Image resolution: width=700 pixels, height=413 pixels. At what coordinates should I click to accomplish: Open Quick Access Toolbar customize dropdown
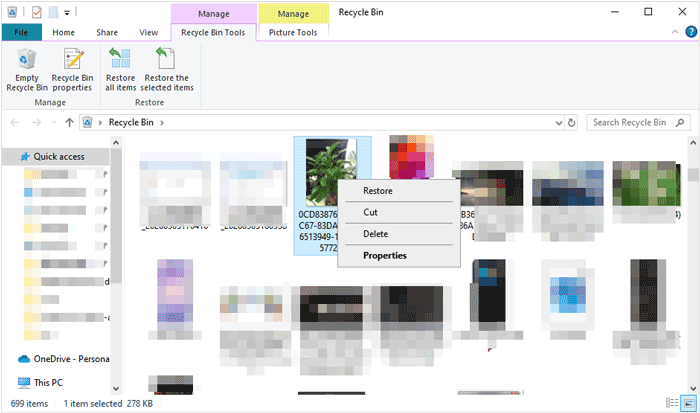click(x=66, y=11)
